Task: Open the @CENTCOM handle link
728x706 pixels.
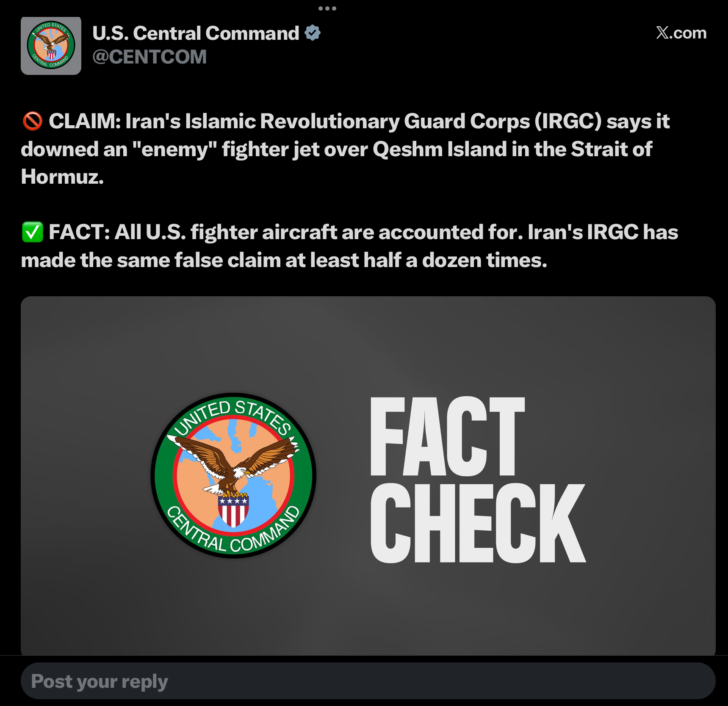Action: [x=149, y=57]
